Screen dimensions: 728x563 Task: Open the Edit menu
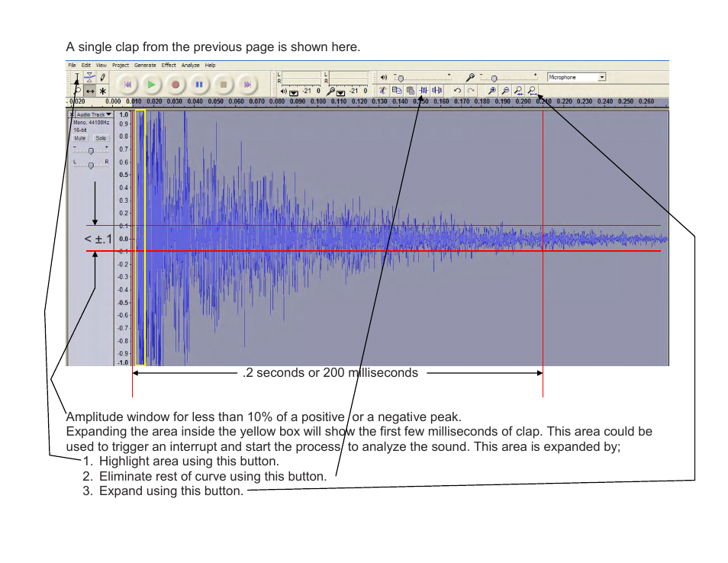tap(86, 66)
